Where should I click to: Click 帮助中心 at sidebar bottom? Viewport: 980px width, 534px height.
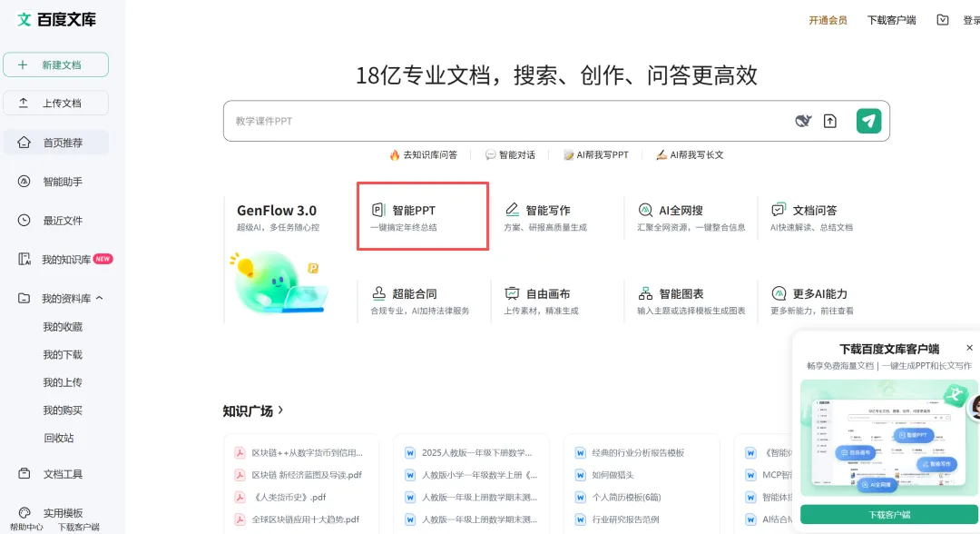tap(26, 527)
